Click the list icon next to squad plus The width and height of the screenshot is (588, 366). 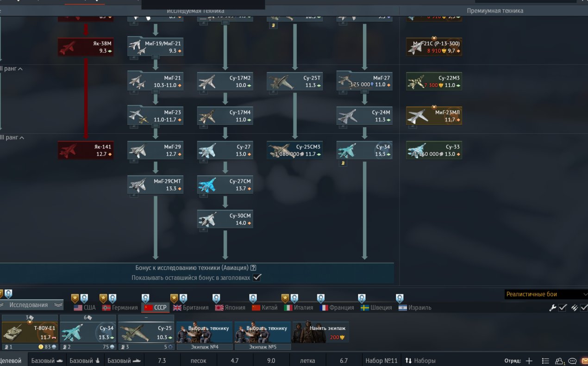click(545, 361)
